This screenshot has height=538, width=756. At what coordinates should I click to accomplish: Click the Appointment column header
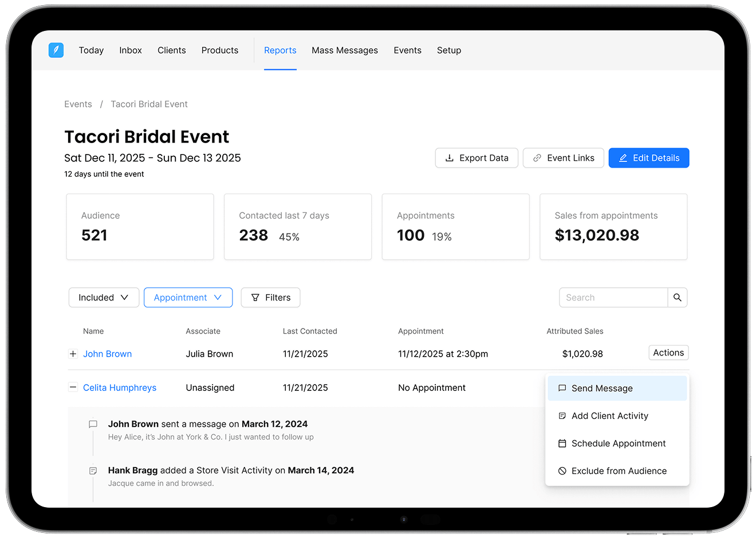(421, 331)
